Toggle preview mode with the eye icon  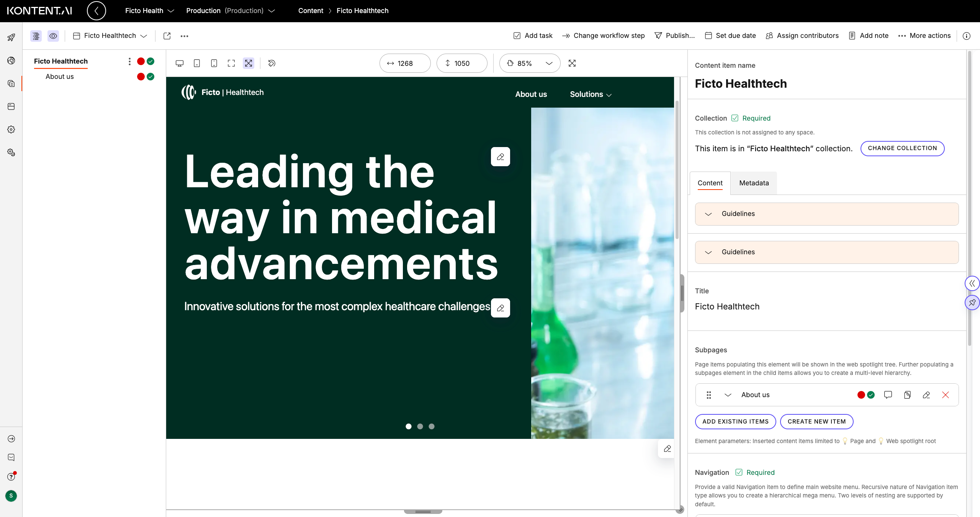[x=53, y=36]
